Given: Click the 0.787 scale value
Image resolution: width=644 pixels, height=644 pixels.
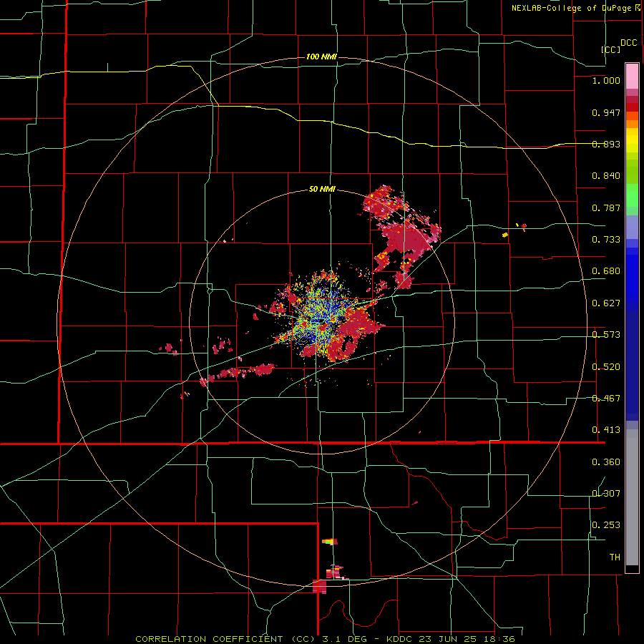Looking at the screenshot, I should [x=606, y=208].
